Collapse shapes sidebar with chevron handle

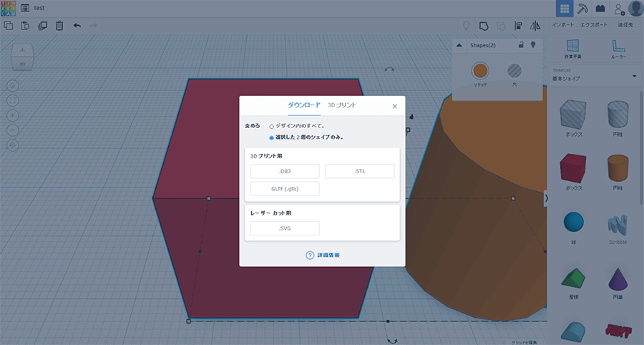pos(546,198)
